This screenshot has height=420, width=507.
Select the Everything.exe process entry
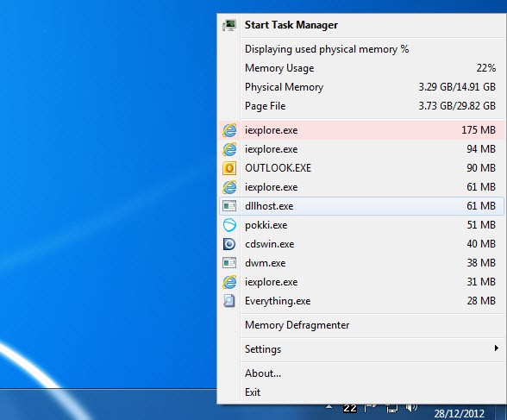click(x=361, y=301)
